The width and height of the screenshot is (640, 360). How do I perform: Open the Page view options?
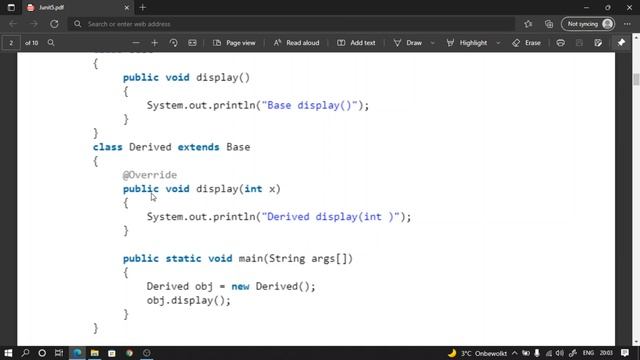(x=234, y=43)
